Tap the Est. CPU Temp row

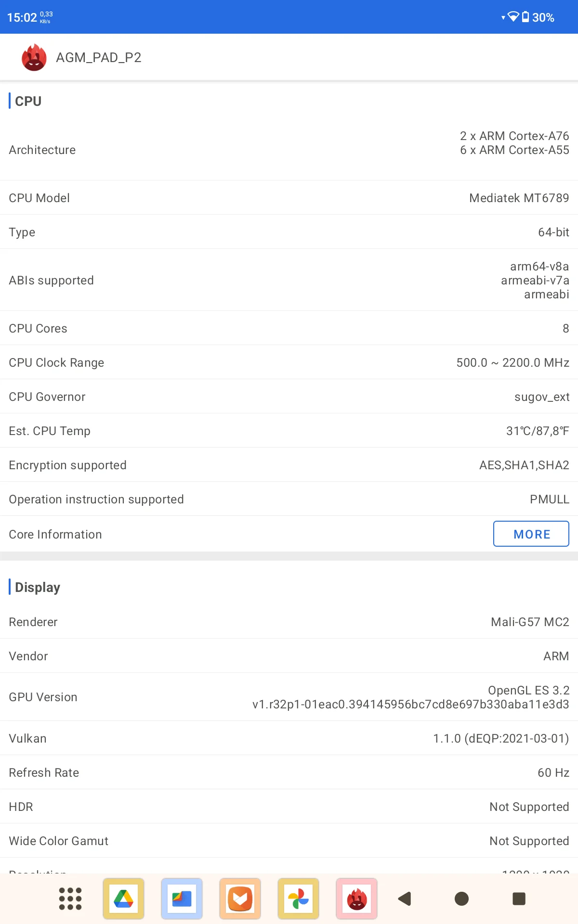pyautogui.click(x=289, y=431)
